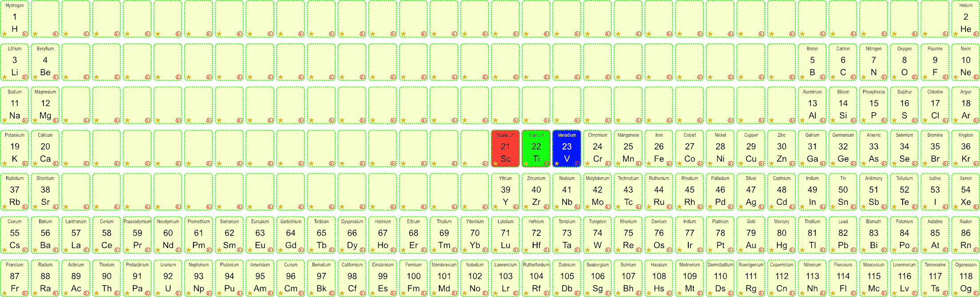The height and width of the screenshot is (297, 980).
Task: Click the symbol "P" on Phosphorus tile
Action: tap(874, 115)
